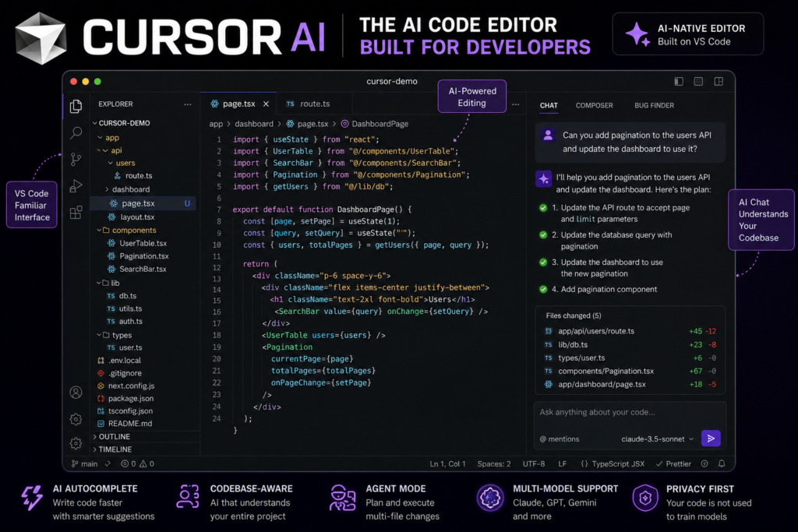The width and height of the screenshot is (798, 532).
Task: Click the feedback icon beside Prettier
Action: click(x=704, y=464)
